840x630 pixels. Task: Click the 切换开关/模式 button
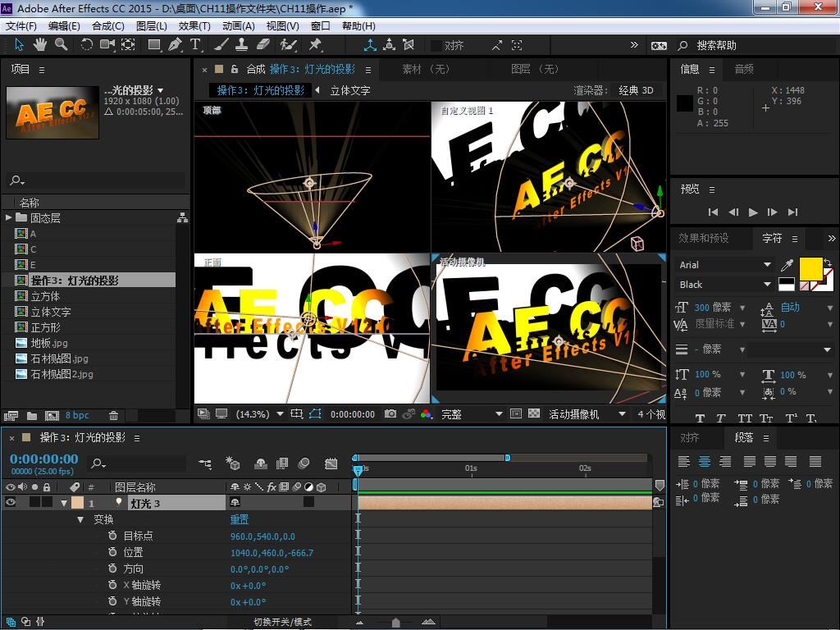click(282, 622)
